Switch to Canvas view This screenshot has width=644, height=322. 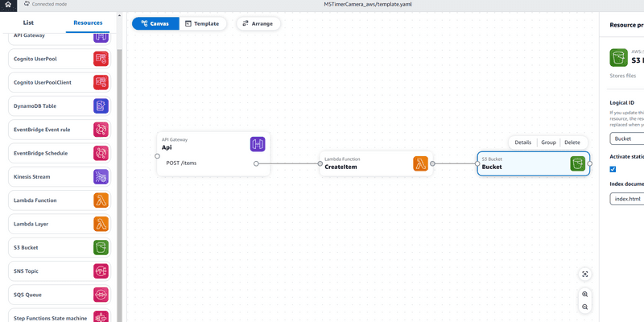pos(155,23)
